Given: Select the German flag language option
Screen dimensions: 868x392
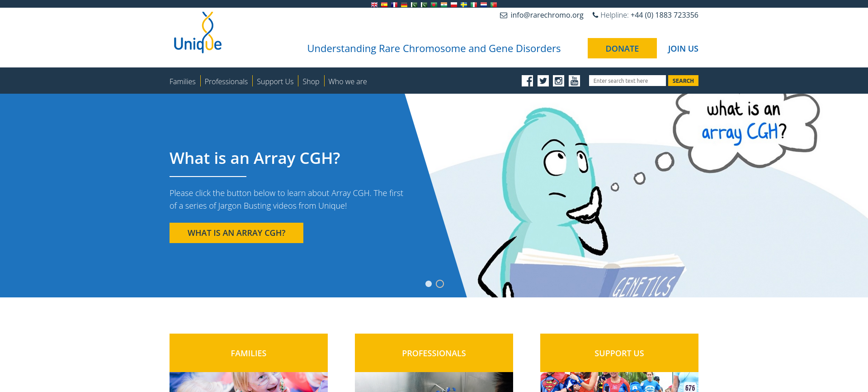Looking at the screenshot, I should click(x=404, y=5).
